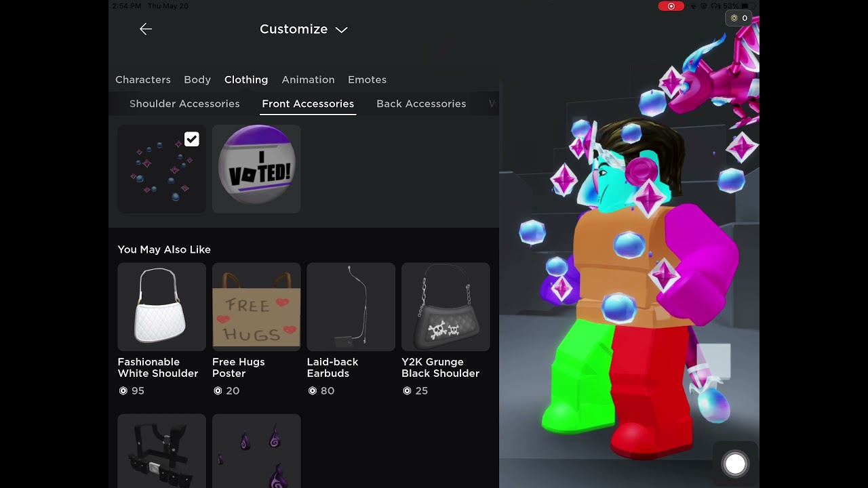This screenshot has width=868, height=488.
Task: Open Y2K Grunge Black Shoulder bag item
Action: pos(446,307)
